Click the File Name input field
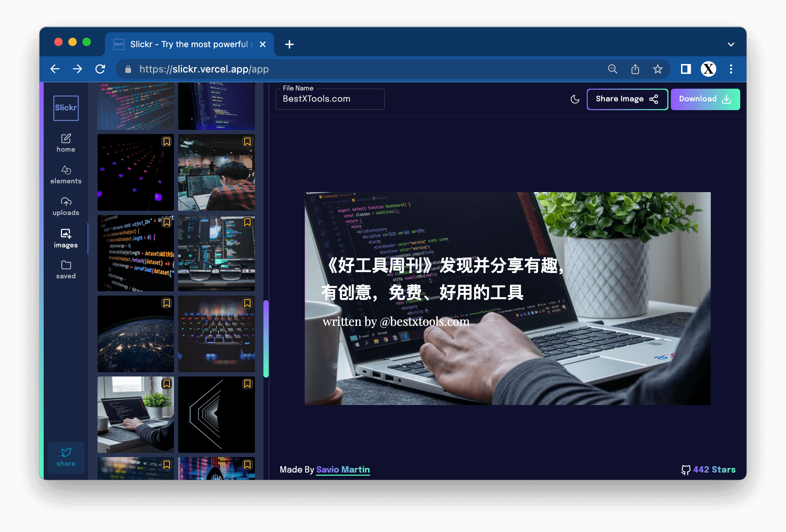The width and height of the screenshot is (786, 532). click(330, 99)
